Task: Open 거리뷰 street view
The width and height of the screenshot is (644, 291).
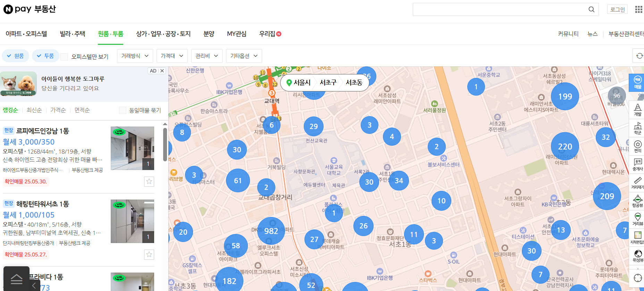Action: click(x=638, y=219)
